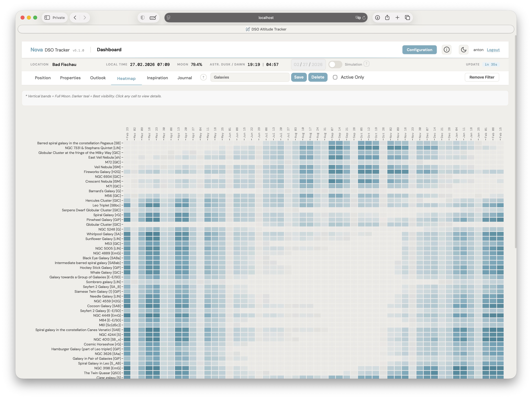Open a new tab with the plus icon

(x=397, y=18)
